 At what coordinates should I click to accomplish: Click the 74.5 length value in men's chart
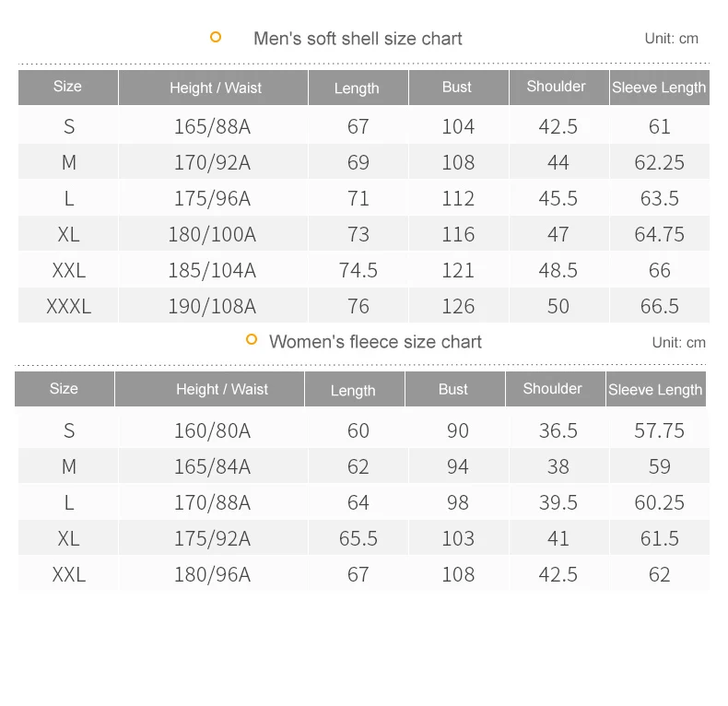point(358,270)
